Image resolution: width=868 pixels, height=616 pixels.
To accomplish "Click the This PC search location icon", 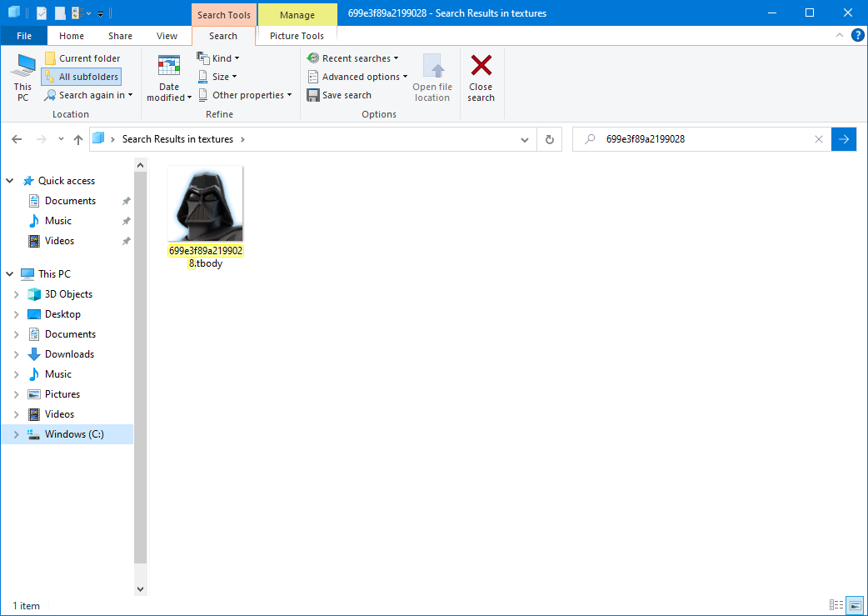I will click(x=23, y=77).
